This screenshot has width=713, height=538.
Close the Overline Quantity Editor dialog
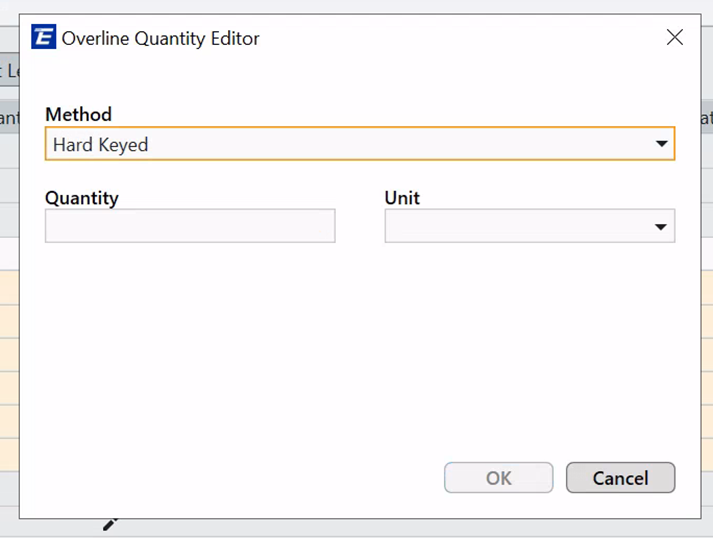675,38
